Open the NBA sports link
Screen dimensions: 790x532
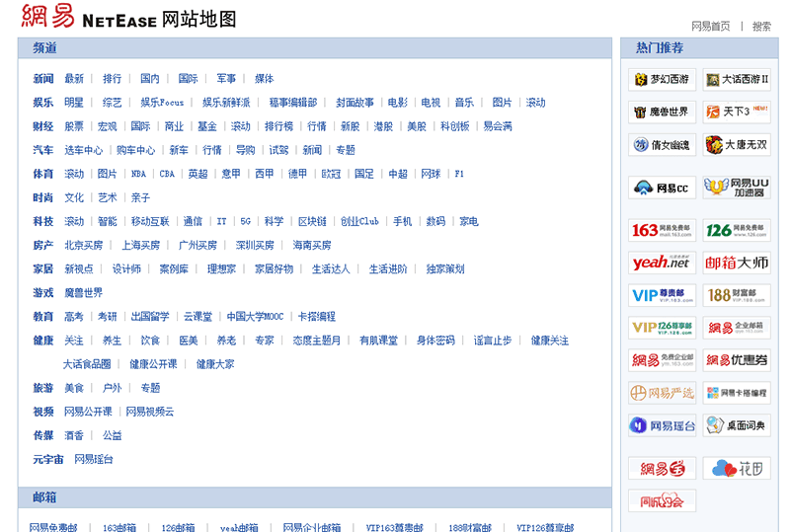(x=138, y=174)
